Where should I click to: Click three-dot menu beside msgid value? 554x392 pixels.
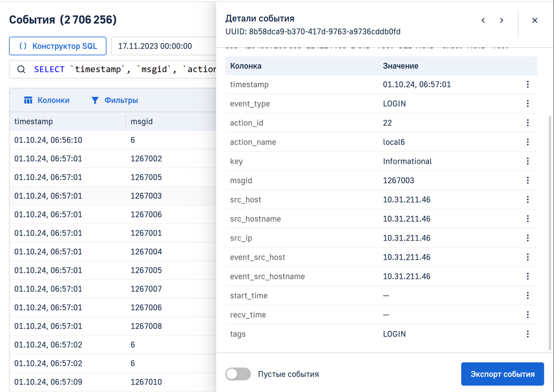[527, 180]
